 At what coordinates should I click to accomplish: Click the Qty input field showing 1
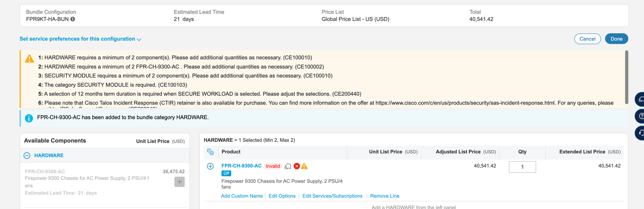(x=522, y=167)
